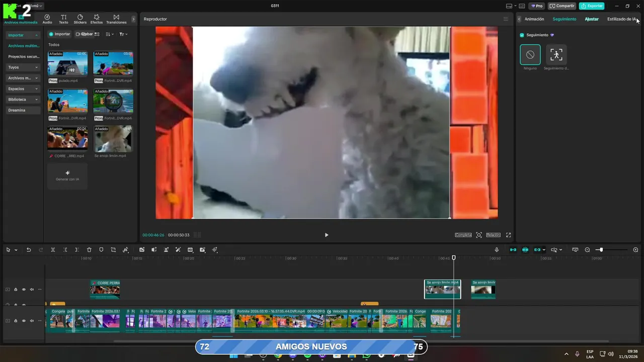Click the player scan/focus frame icon
This screenshot has width=644, height=362.
tap(479, 235)
